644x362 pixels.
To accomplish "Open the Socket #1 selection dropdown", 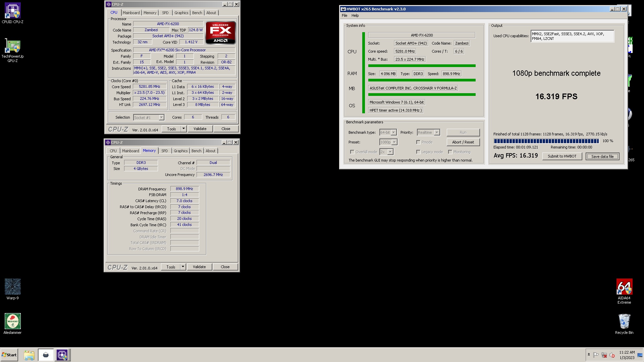I will 161,117.
